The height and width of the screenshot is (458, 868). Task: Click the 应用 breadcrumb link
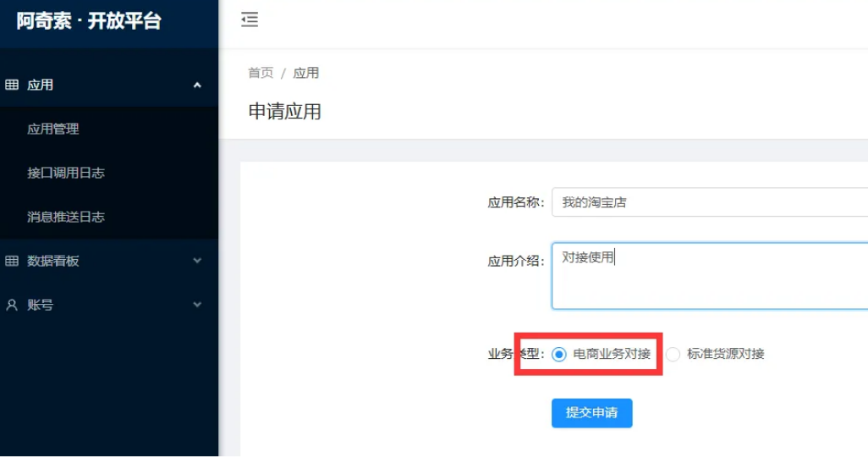click(x=306, y=73)
